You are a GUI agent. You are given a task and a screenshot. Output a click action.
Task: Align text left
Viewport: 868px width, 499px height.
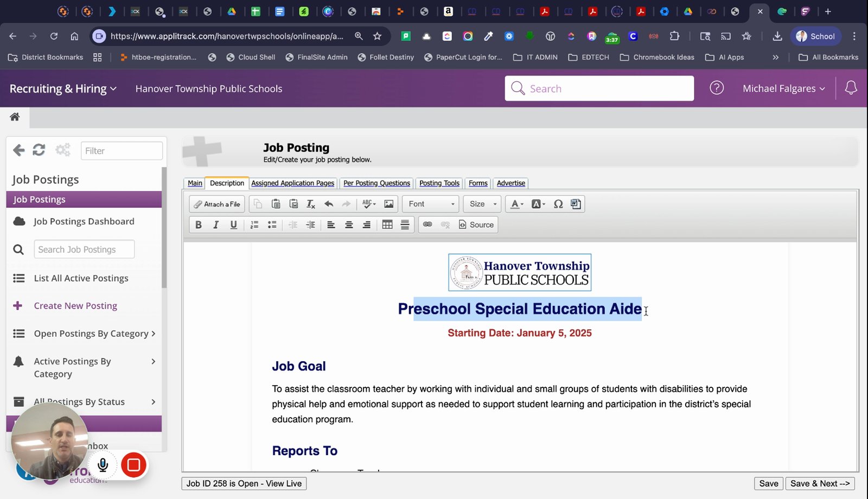click(331, 225)
